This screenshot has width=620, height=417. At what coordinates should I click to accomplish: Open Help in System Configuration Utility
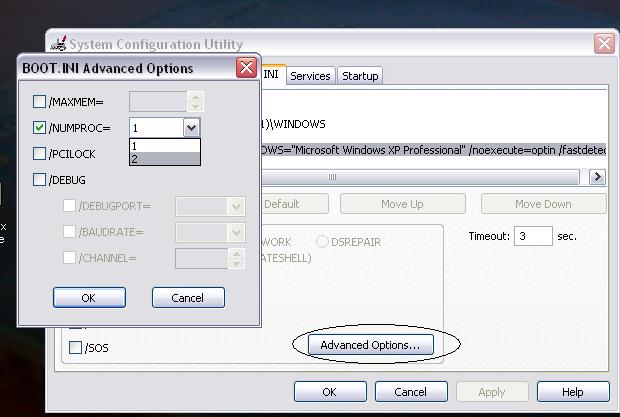coord(573,392)
